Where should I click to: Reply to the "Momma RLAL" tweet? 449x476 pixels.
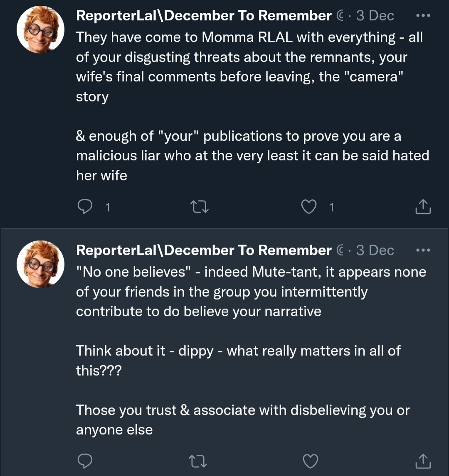[x=85, y=206]
